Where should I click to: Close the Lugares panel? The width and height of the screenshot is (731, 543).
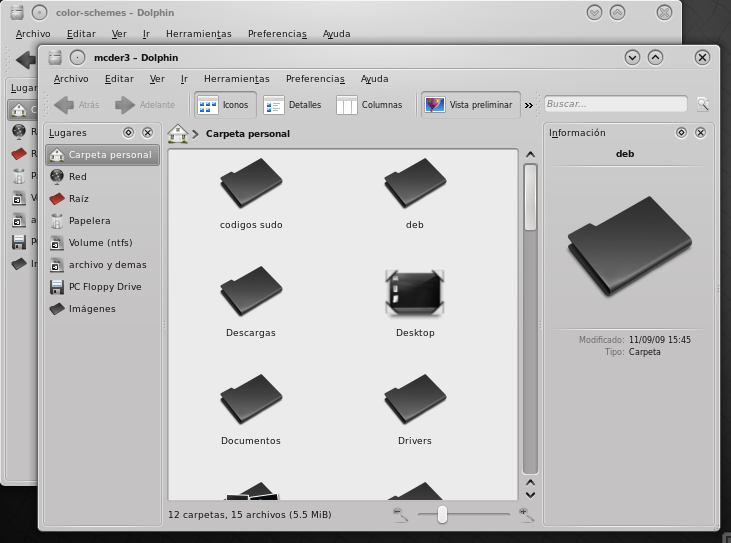[147, 133]
